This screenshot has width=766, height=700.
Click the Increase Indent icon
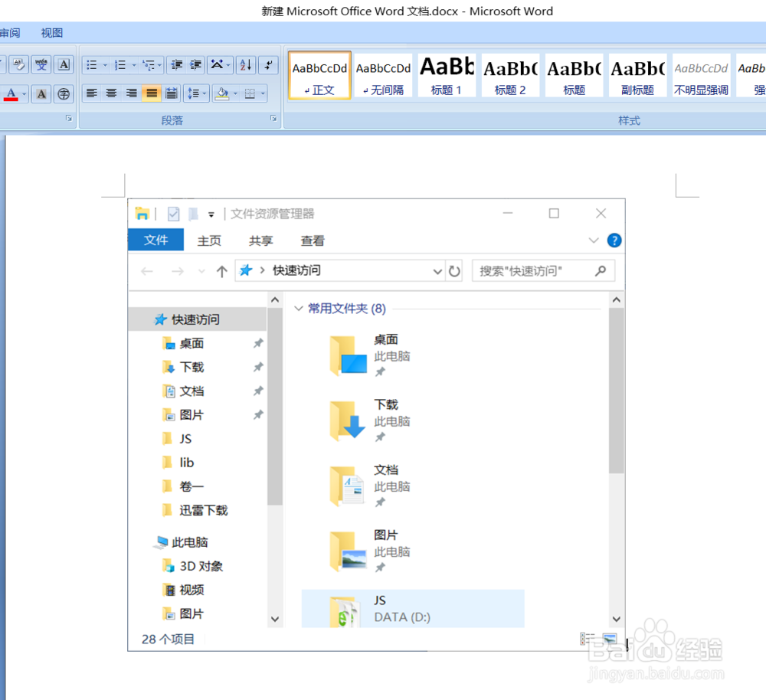coord(195,65)
